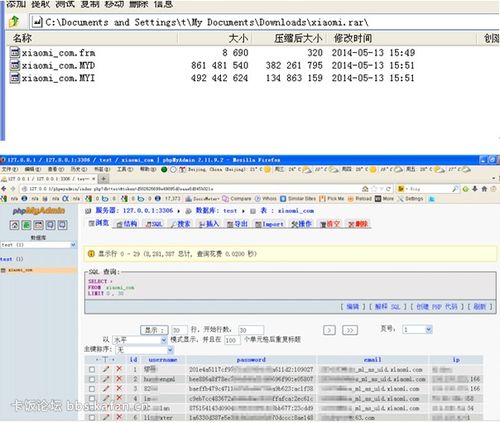
Task: Click the Firefox back arrow
Action: (4, 189)
